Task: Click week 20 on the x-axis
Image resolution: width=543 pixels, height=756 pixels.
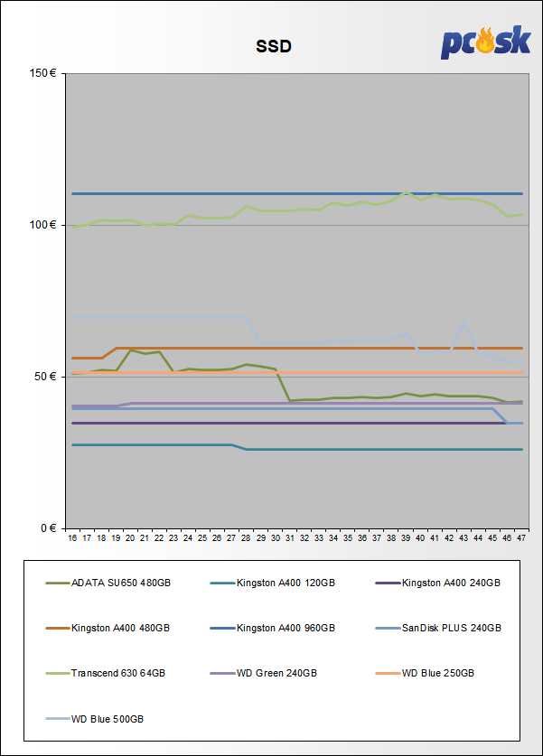Action: pos(130,538)
